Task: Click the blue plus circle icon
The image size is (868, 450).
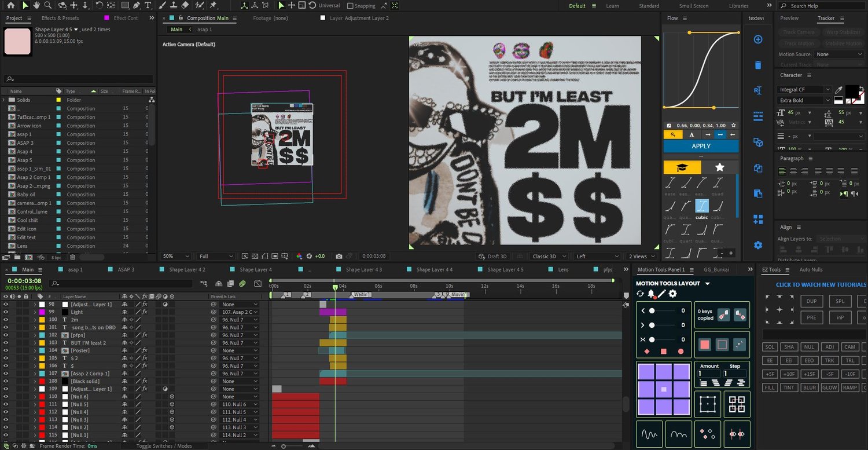Action: [x=758, y=39]
